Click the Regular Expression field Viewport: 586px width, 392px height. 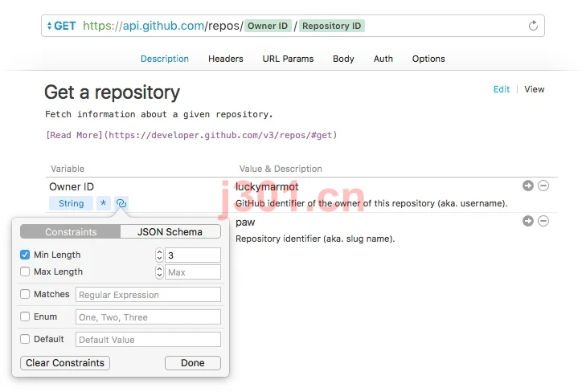148,295
